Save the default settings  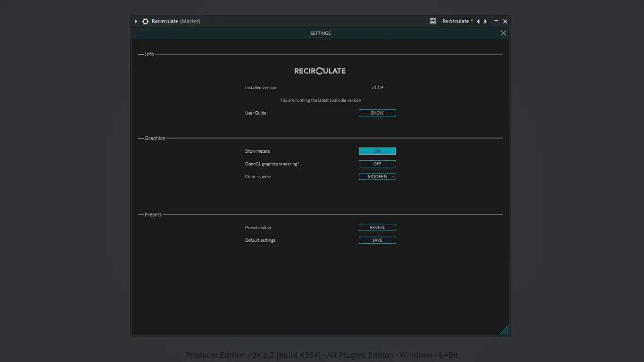(x=377, y=240)
